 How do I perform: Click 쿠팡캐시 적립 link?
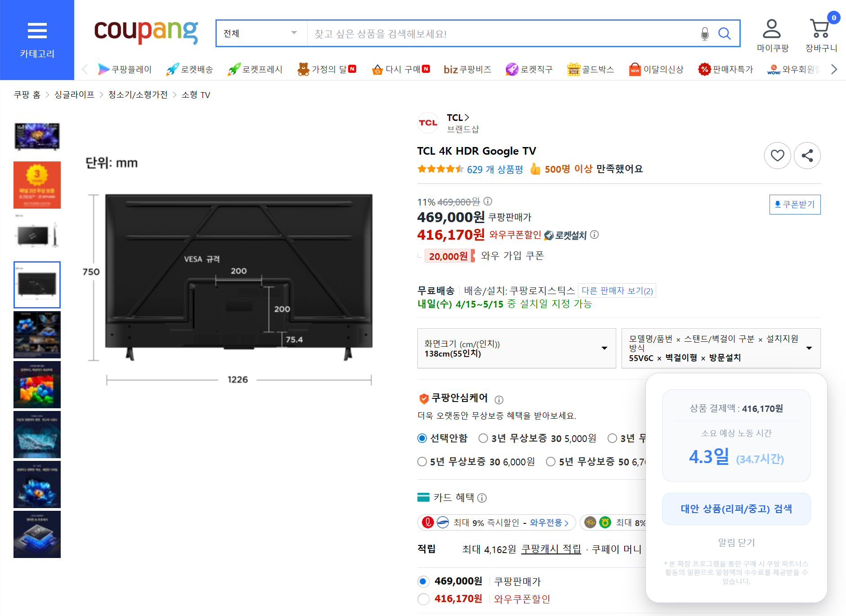pos(551,549)
